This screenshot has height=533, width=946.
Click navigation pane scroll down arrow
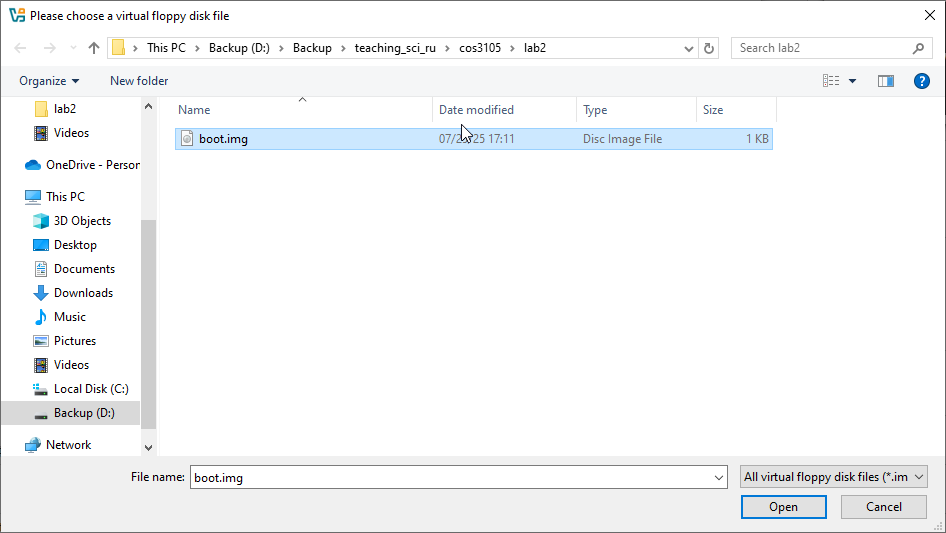(x=148, y=448)
